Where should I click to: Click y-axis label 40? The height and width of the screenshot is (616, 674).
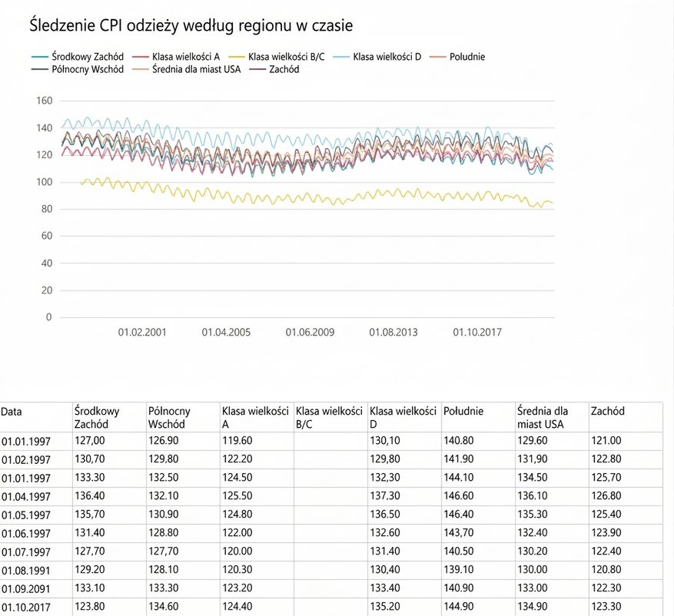pos(46,263)
